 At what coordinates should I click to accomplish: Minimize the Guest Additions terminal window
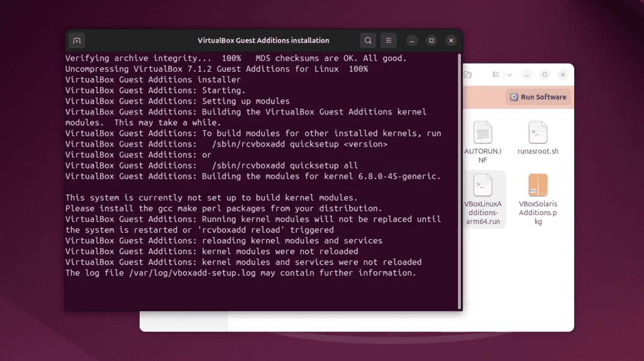[412, 41]
